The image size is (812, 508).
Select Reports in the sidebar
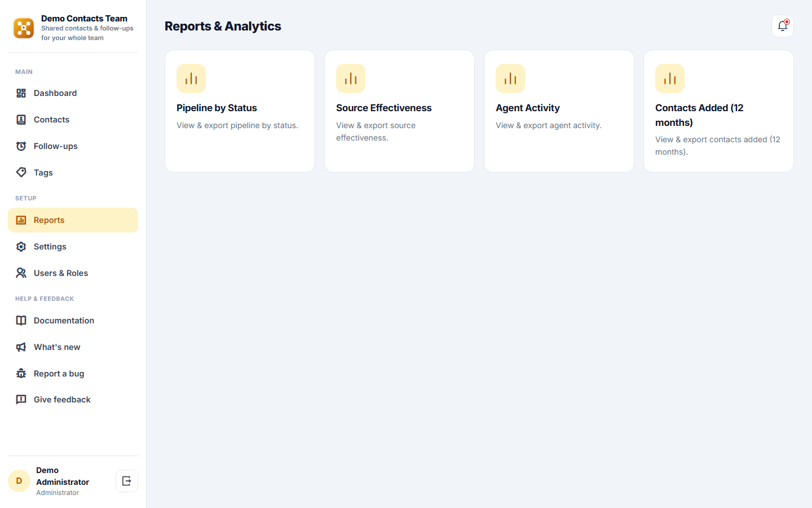73,220
